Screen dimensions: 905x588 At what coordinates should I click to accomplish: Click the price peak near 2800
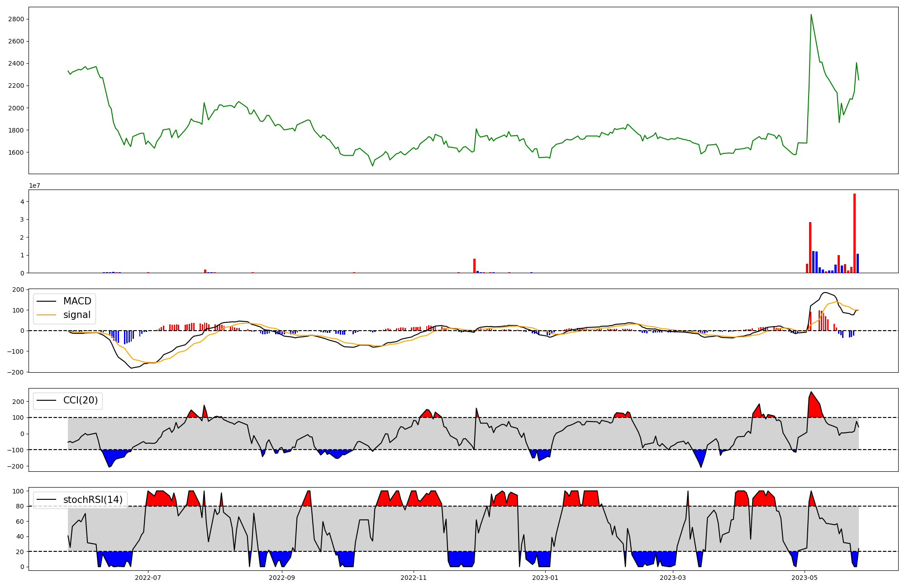coord(811,15)
